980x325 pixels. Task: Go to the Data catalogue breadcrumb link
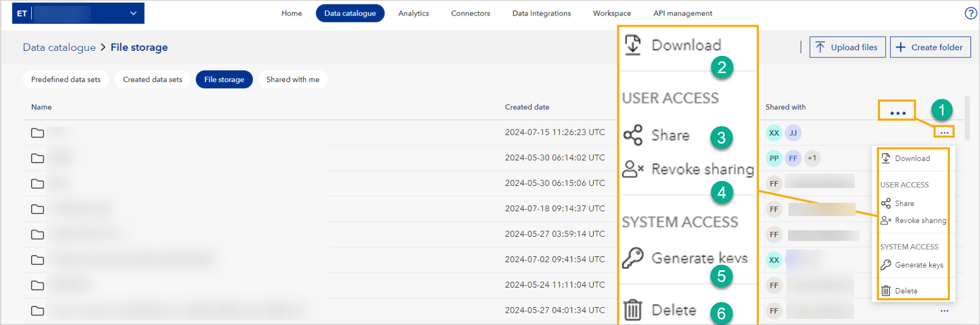click(x=59, y=47)
